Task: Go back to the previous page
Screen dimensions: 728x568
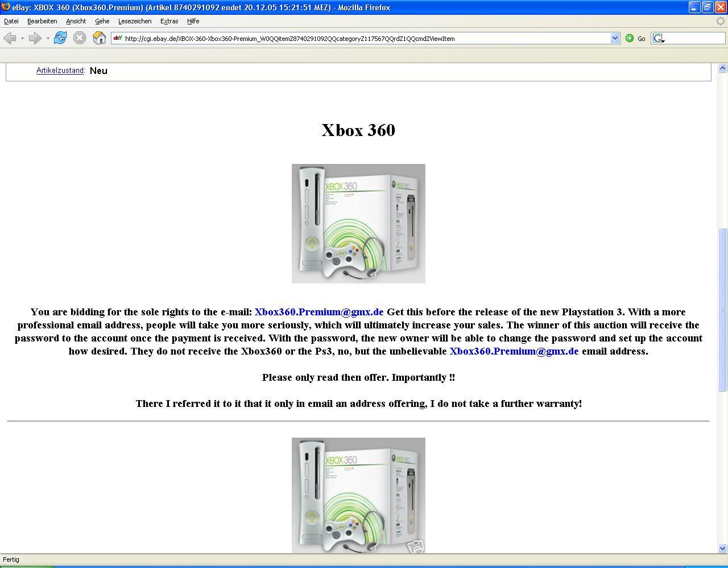Action: tap(10, 38)
